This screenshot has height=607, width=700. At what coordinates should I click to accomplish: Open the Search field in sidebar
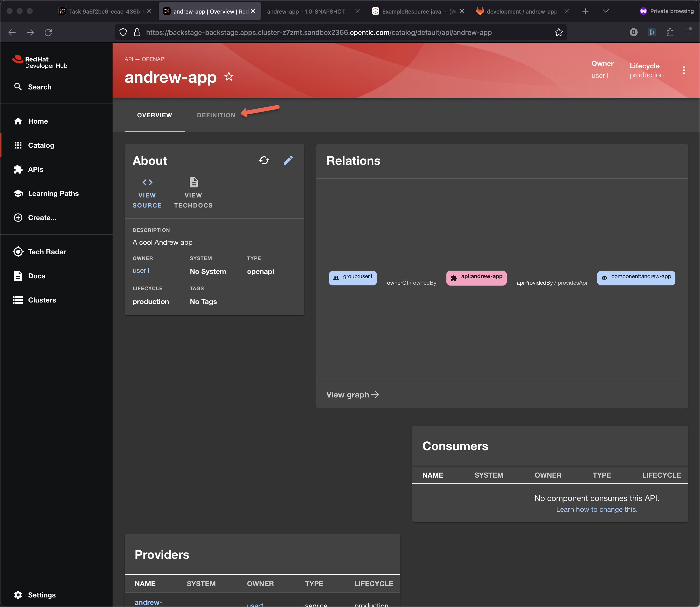(40, 87)
